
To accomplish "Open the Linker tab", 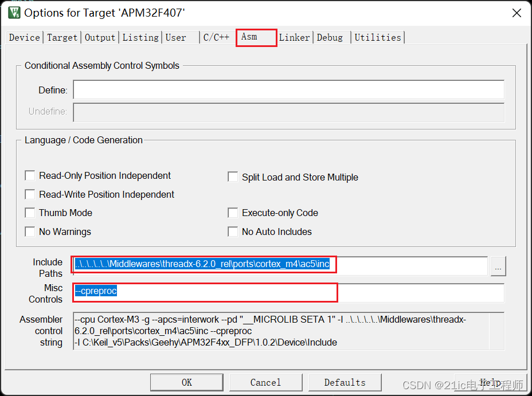I will click(294, 37).
